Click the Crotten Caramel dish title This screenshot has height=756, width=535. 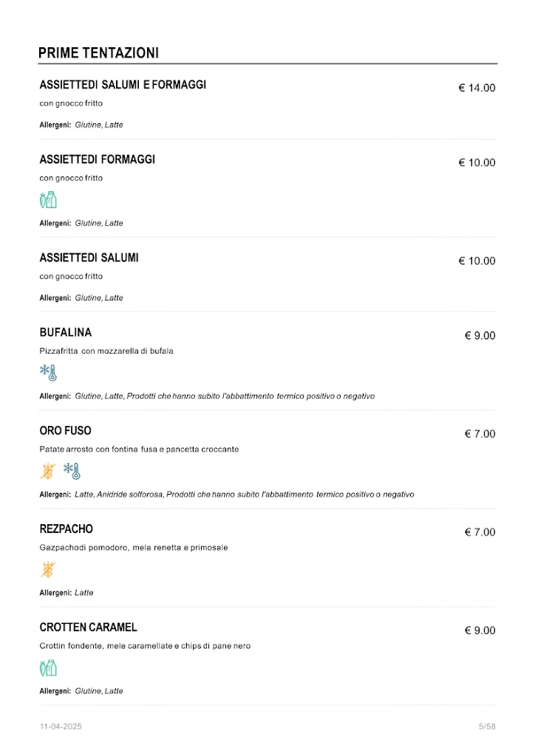tap(89, 628)
